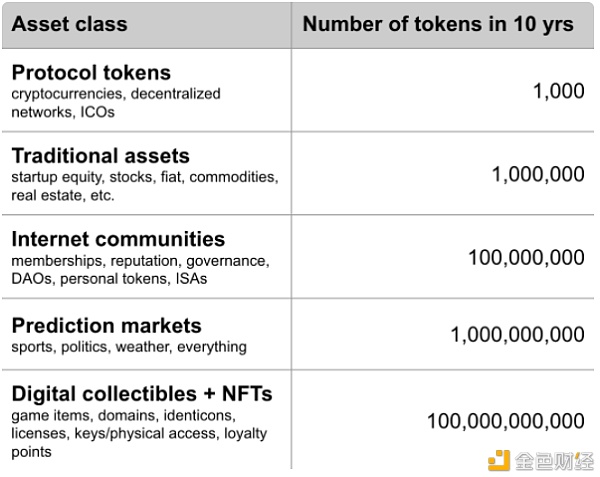Select the Protocol tokens heading

click(91, 72)
